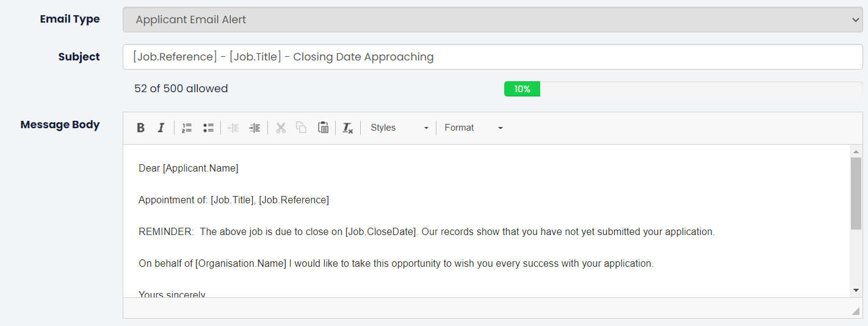868x326 pixels.
Task: Insert a numbered list
Action: tap(187, 128)
